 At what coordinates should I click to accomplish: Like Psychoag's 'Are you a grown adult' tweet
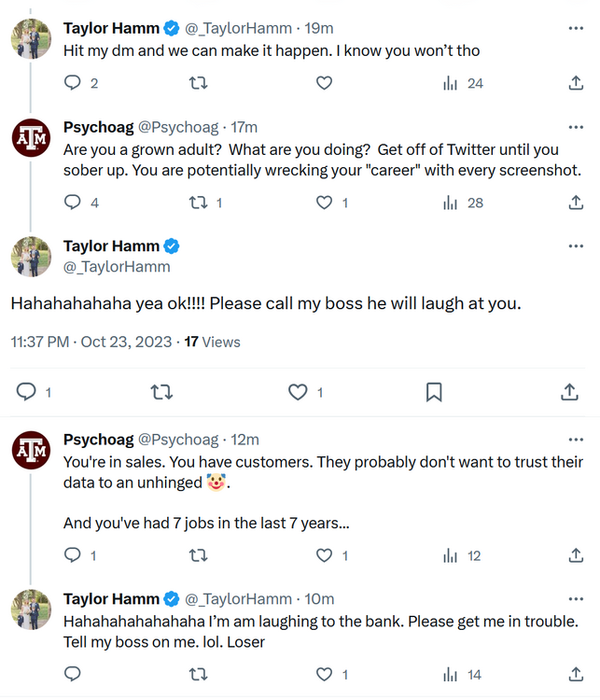pyautogui.click(x=324, y=203)
